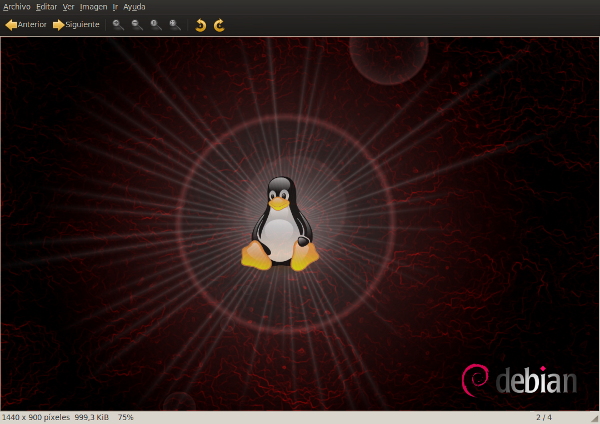Open the Ayuda menu
Viewport: 600px width, 424px height.
[134, 7]
